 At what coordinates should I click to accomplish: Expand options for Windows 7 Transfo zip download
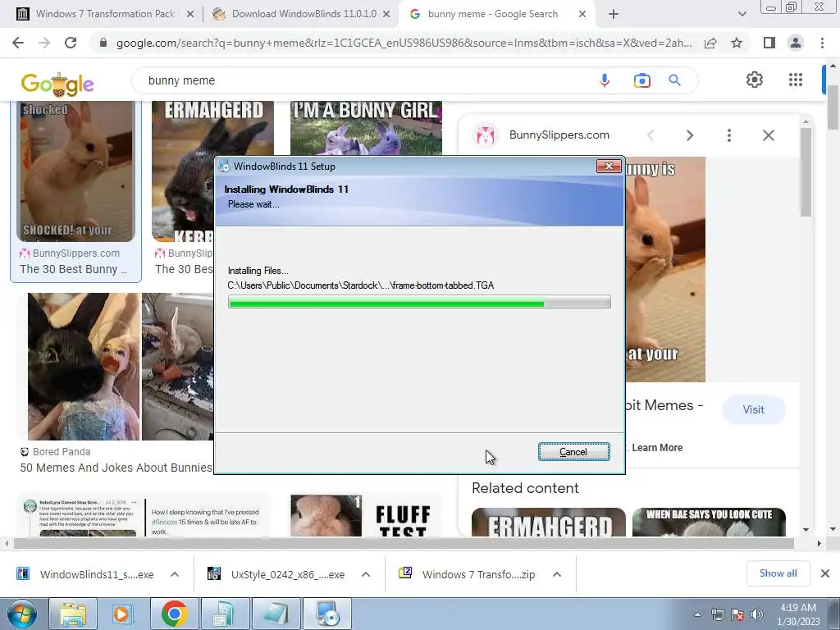[x=557, y=574]
